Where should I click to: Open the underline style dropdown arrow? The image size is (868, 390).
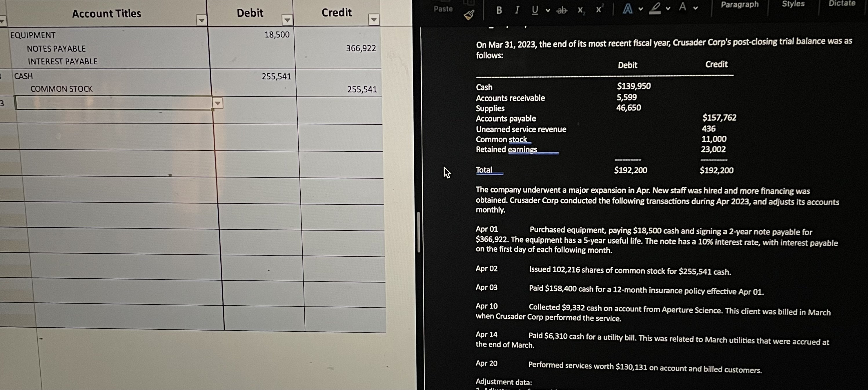(548, 10)
